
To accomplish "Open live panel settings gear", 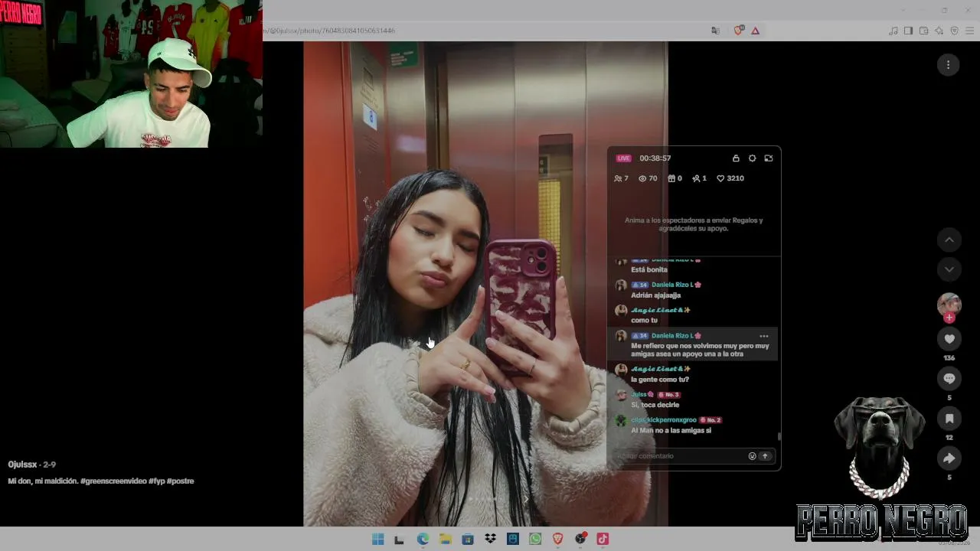I will pos(752,158).
